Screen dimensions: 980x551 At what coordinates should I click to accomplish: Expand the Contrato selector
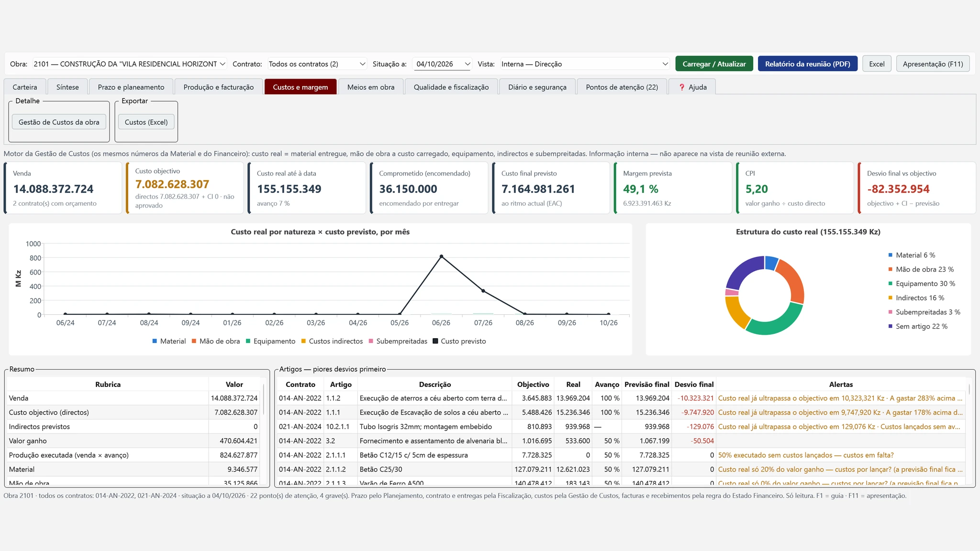(x=317, y=64)
